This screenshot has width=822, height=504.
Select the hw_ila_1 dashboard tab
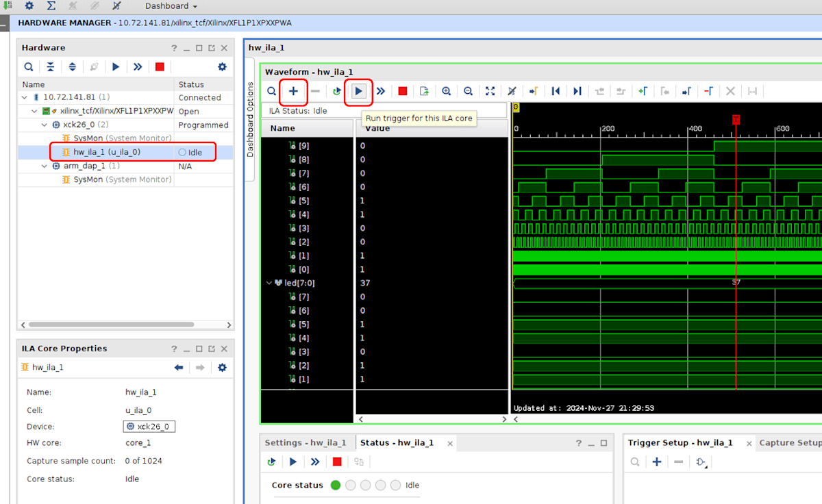point(266,48)
